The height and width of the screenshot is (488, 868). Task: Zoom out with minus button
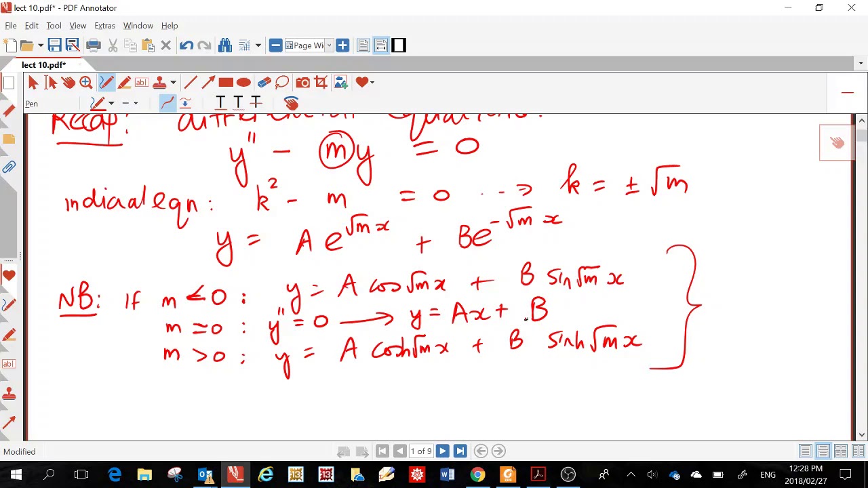275,45
